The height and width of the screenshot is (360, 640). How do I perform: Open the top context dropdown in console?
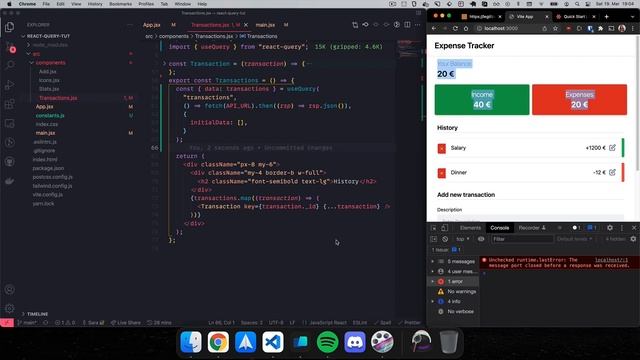(462, 239)
